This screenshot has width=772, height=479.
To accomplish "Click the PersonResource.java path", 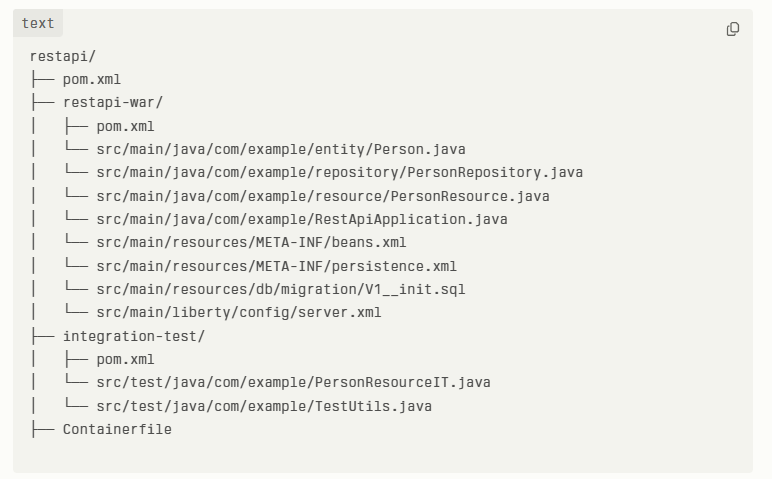I will (x=322, y=196).
